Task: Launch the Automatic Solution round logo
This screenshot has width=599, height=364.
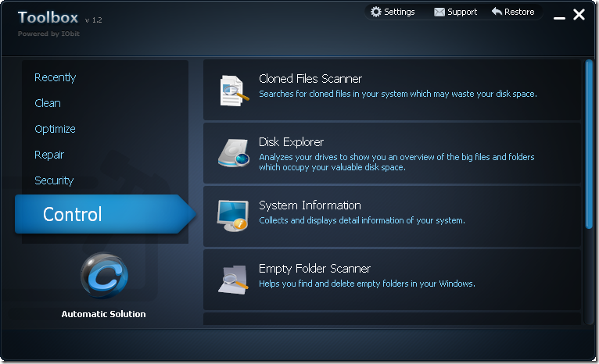Action: pos(104,276)
